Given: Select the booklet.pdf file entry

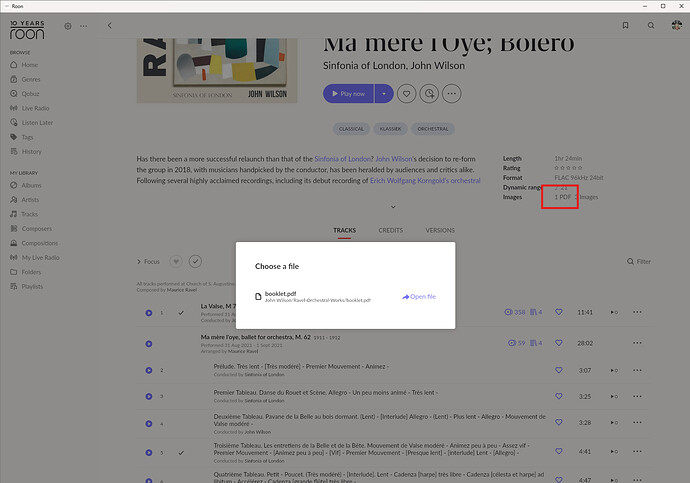Looking at the screenshot, I should click(313, 296).
